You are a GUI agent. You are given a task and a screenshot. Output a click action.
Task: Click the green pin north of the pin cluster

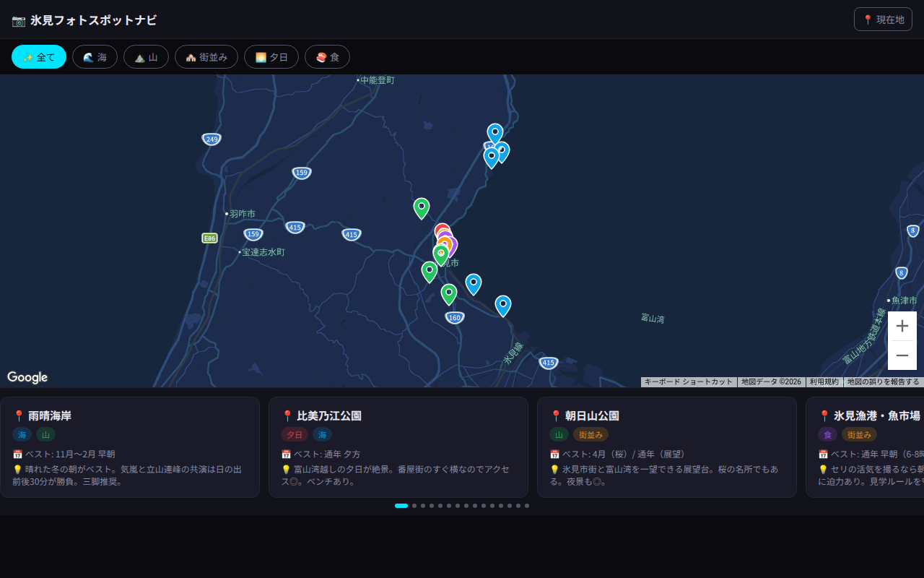pyautogui.click(x=422, y=208)
